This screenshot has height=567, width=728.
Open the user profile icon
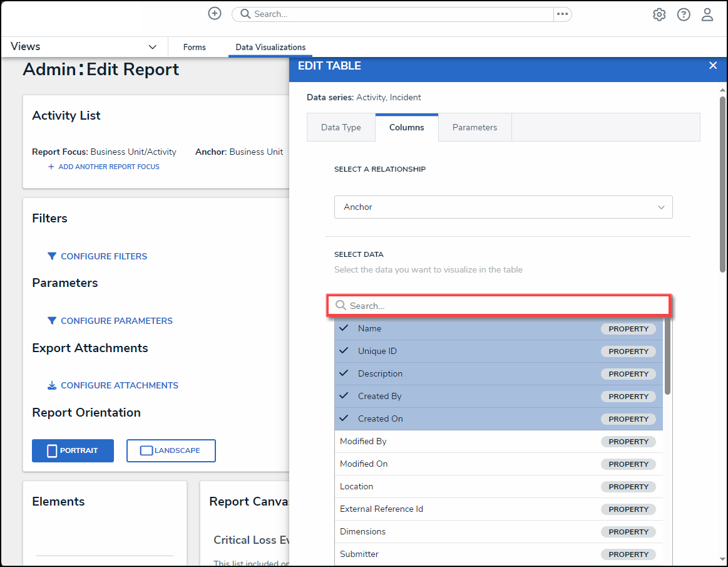coord(707,15)
